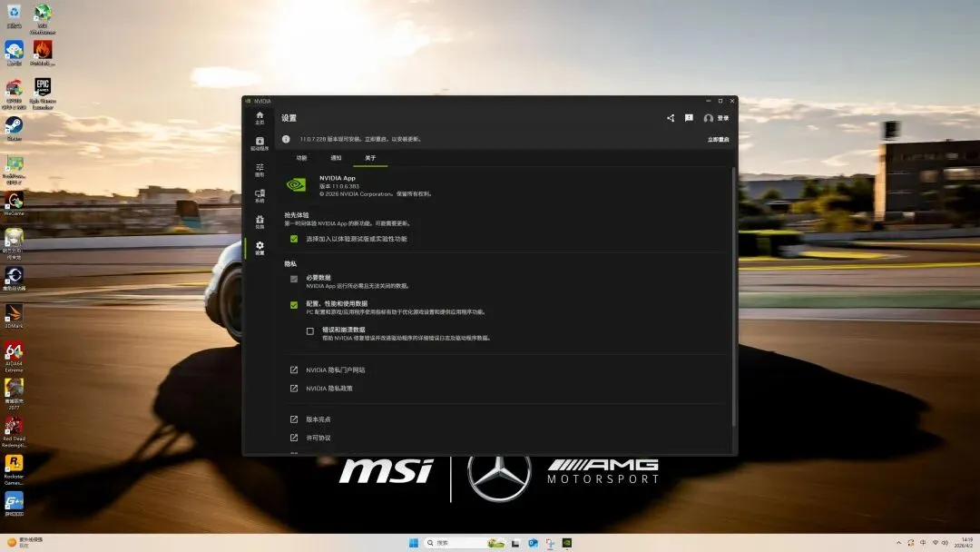Screen dimensions: 980x552
Task: Click the share icon in header
Action: [671, 117]
